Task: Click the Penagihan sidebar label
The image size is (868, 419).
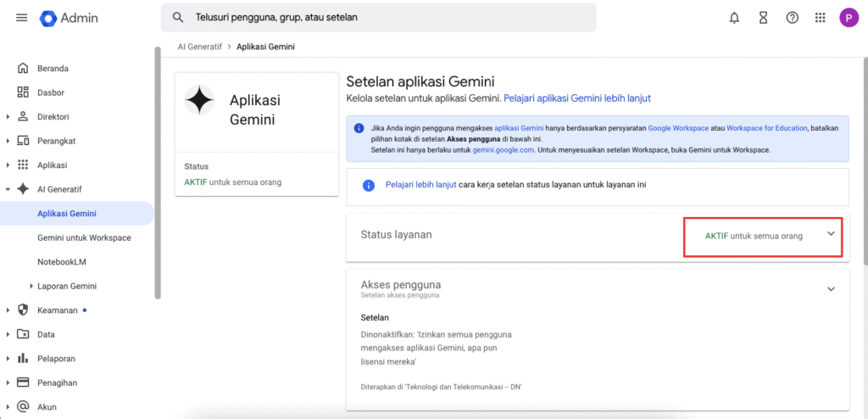Action: click(57, 383)
